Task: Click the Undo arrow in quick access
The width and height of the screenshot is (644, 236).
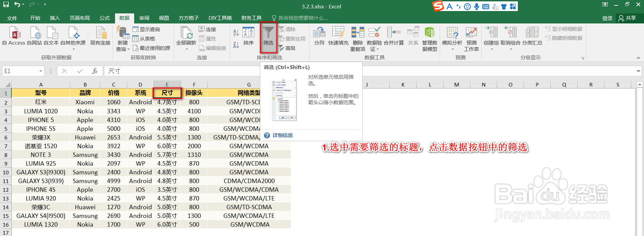Action: point(17,5)
